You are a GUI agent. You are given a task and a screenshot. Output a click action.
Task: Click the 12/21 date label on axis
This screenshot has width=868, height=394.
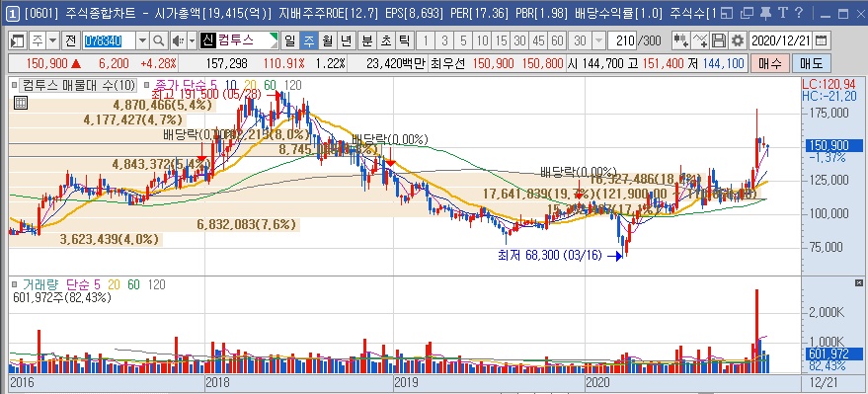(x=824, y=382)
